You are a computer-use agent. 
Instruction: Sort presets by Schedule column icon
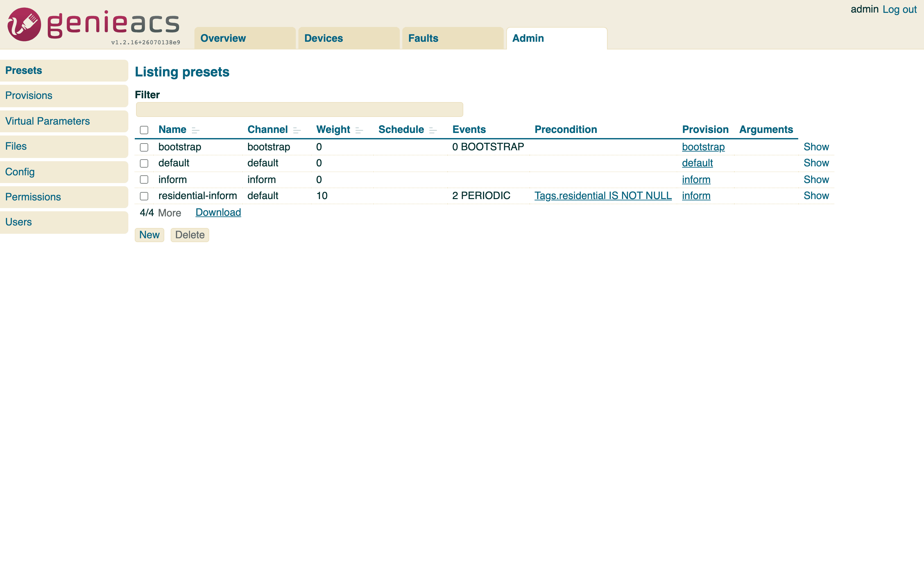tap(432, 130)
